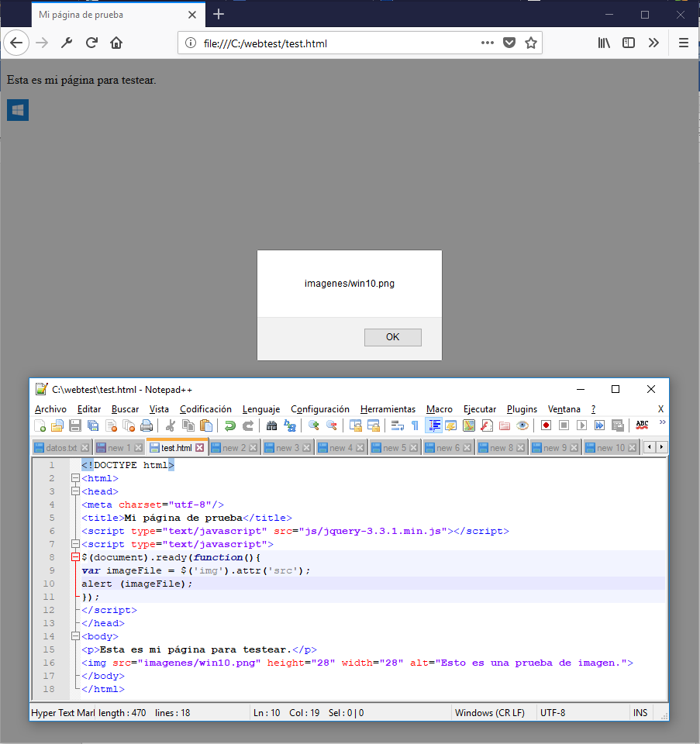Go back with Firefox back arrow
The image size is (700, 744).
pyautogui.click(x=16, y=43)
